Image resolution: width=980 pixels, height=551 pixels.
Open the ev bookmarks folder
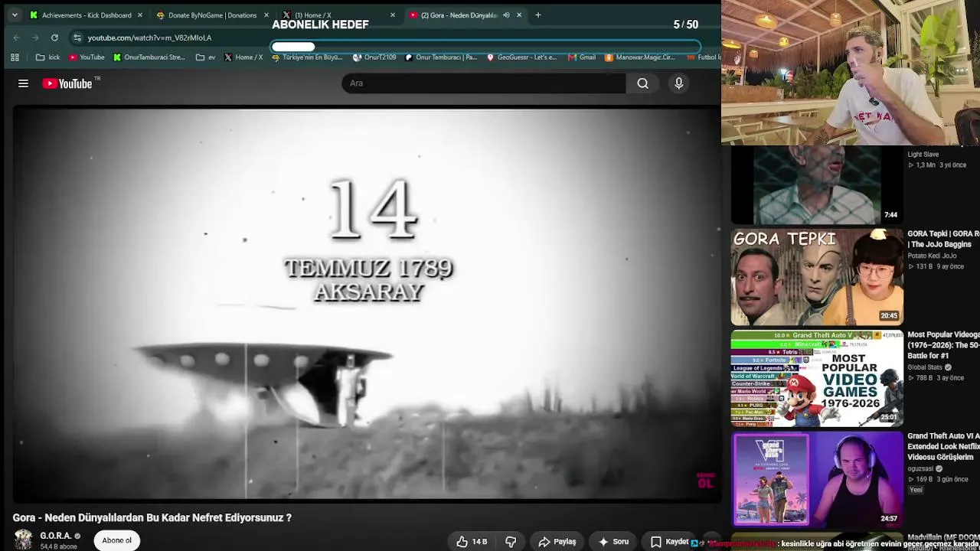(206, 57)
